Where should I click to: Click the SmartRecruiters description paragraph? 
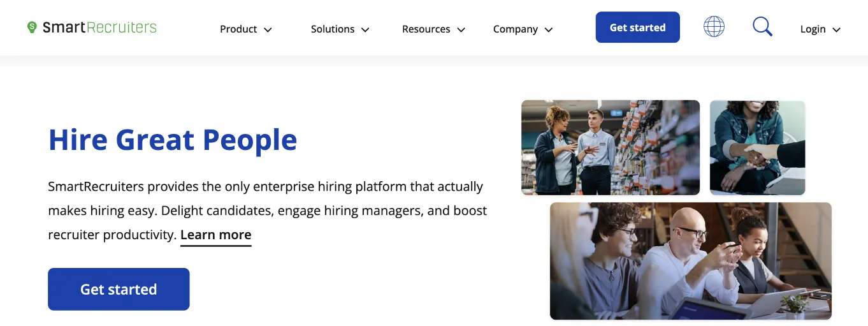click(x=268, y=211)
